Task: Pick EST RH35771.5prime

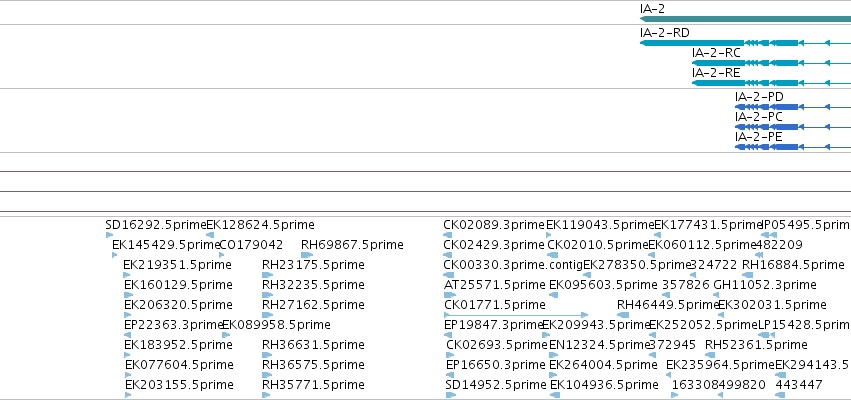Action: click(313, 385)
